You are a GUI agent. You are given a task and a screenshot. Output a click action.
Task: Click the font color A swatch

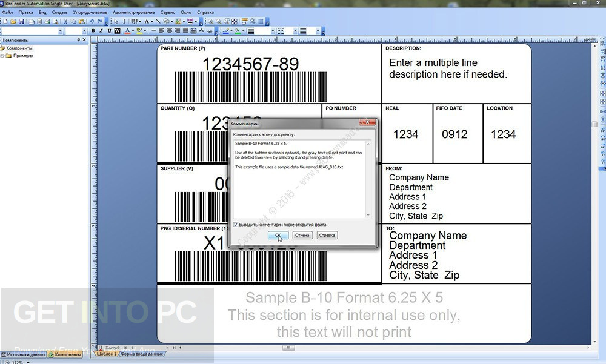click(127, 30)
